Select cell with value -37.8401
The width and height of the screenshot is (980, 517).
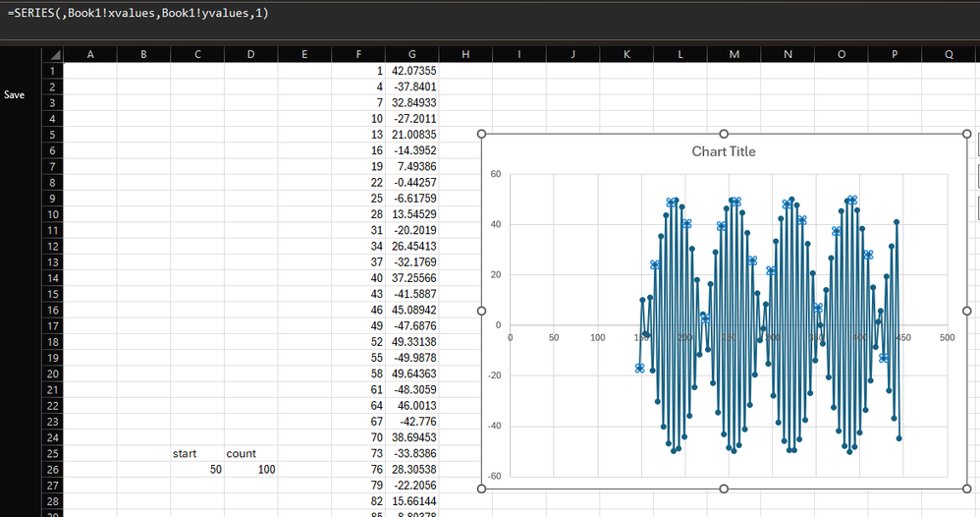[x=411, y=86]
